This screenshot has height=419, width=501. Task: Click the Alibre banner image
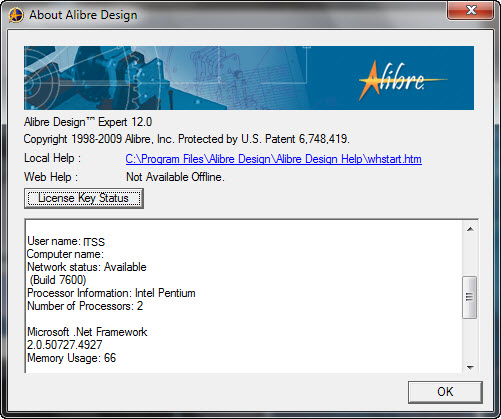coord(249,78)
